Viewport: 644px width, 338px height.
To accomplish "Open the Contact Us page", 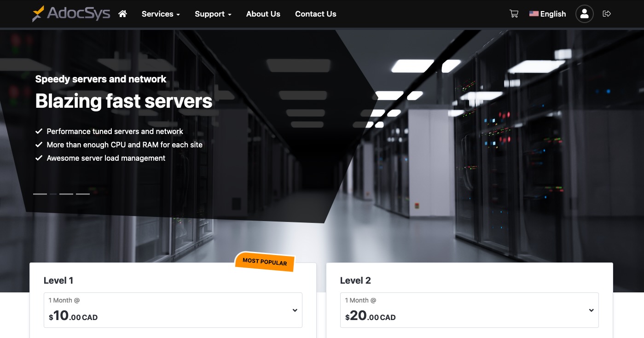I will [315, 14].
